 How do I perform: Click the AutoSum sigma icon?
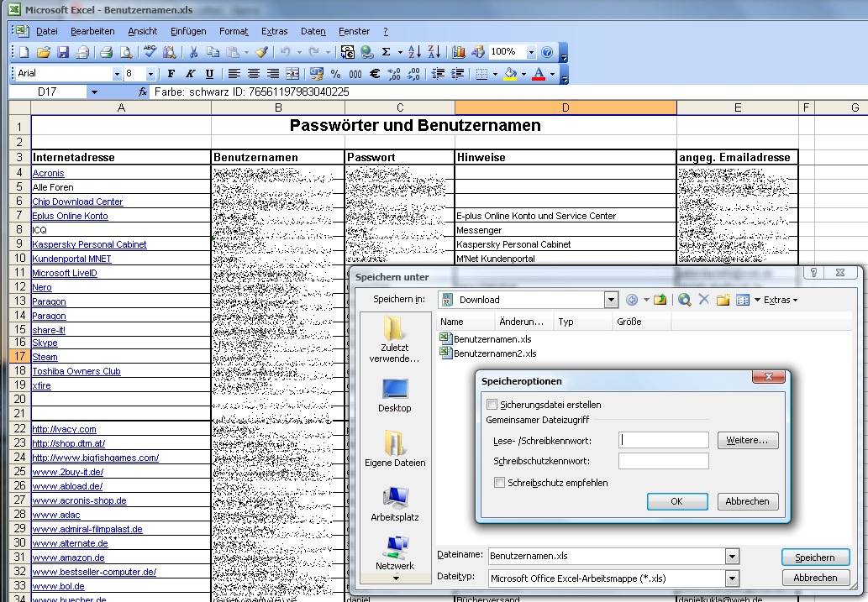(387, 52)
